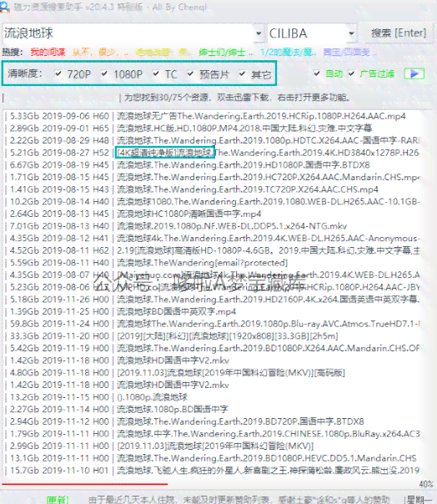This screenshot has width=437, height=504.
Task: Click the purple hot search link 两王/四国
Action: click(349, 52)
